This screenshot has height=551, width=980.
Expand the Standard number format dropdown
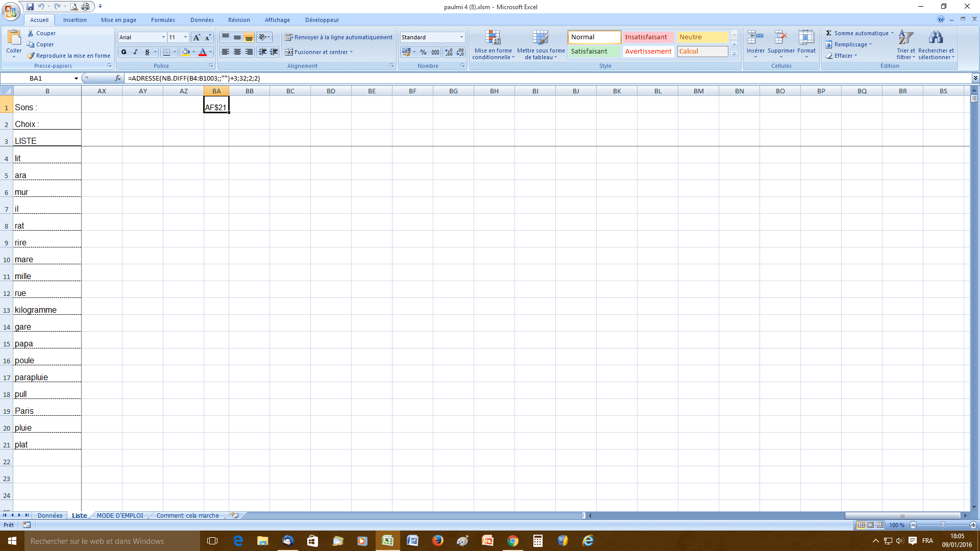click(x=461, y=37)
